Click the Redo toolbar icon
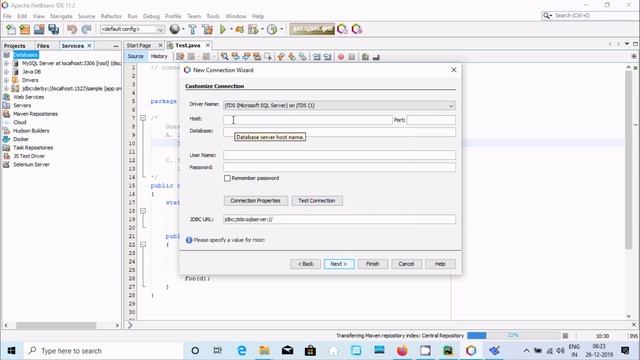The image size is (640, 360). (86, 29)
